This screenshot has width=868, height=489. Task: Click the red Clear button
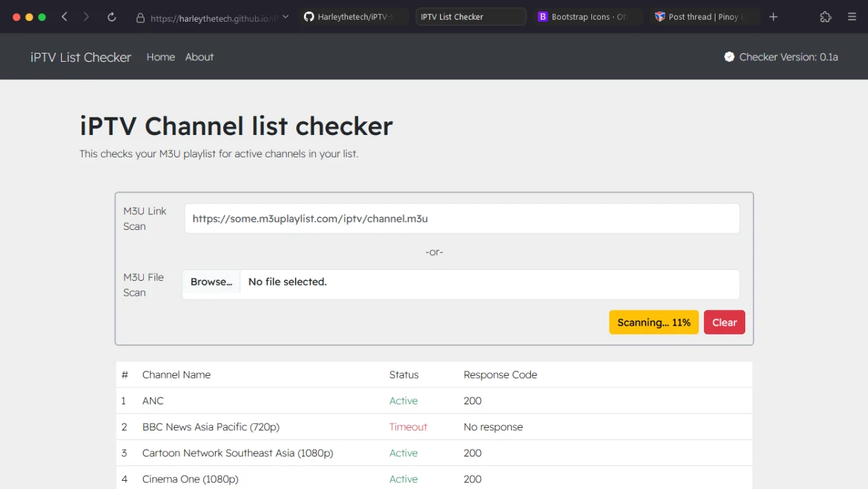tap(724, 322)
